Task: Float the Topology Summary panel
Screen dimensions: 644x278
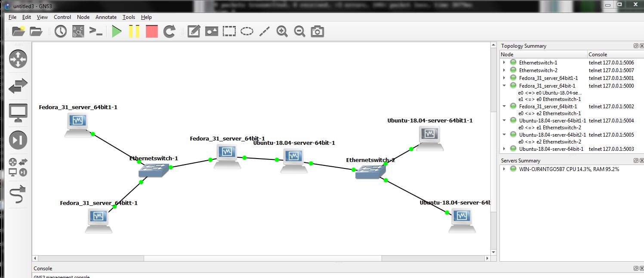Action: coord(636,46)
